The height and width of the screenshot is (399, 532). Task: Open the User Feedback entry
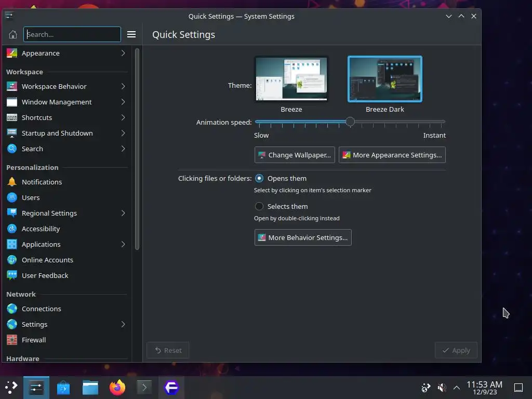(x=66, y=276)
